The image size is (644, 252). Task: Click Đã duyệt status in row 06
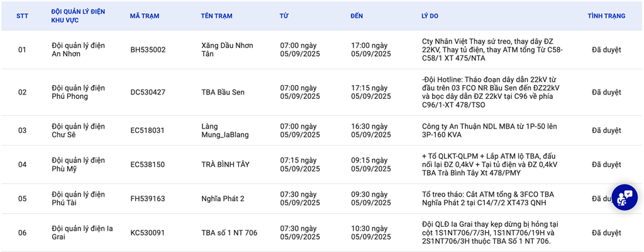click(x=606, y=232)
